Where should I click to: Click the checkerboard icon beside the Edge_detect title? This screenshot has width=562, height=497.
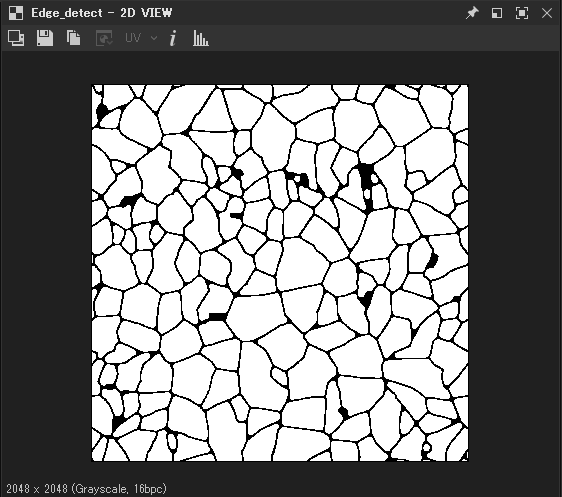tap(16, 13)
